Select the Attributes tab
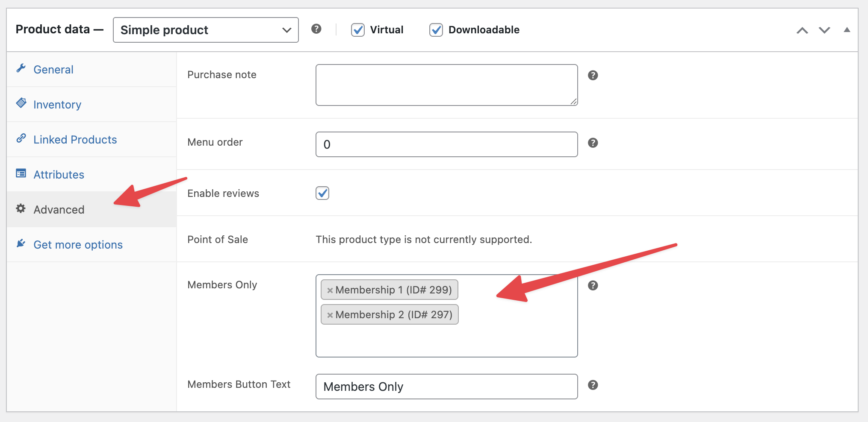868x422 pixels. pos(59,175)
